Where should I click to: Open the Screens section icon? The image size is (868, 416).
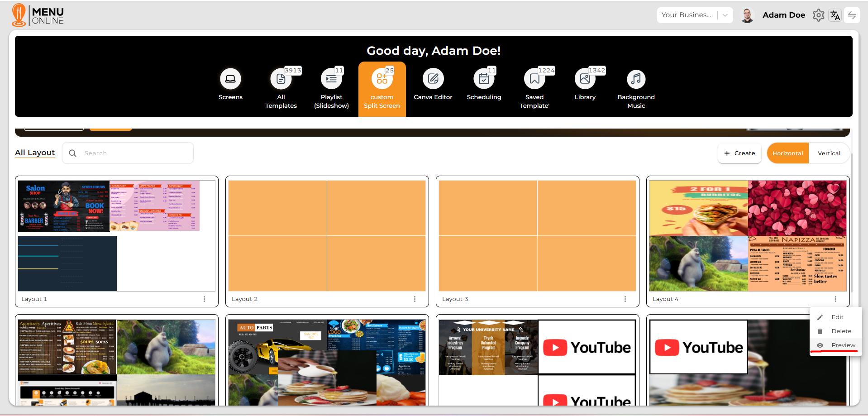[x=230, y=79]
